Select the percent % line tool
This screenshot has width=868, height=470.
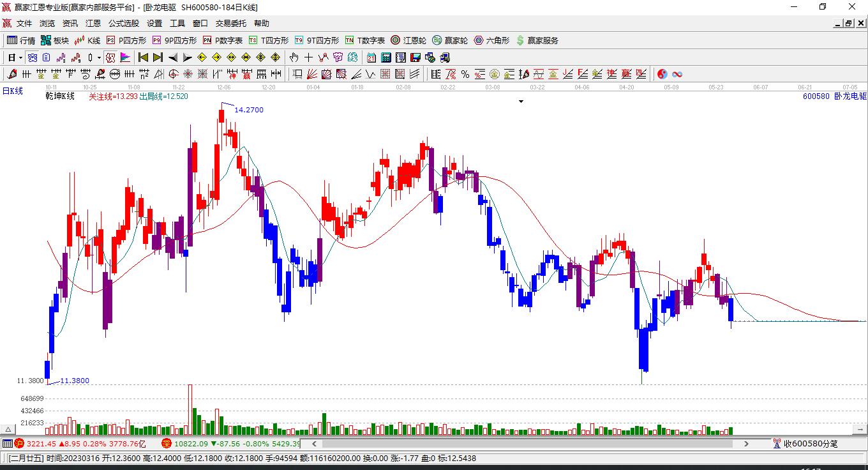click(465, 74)
